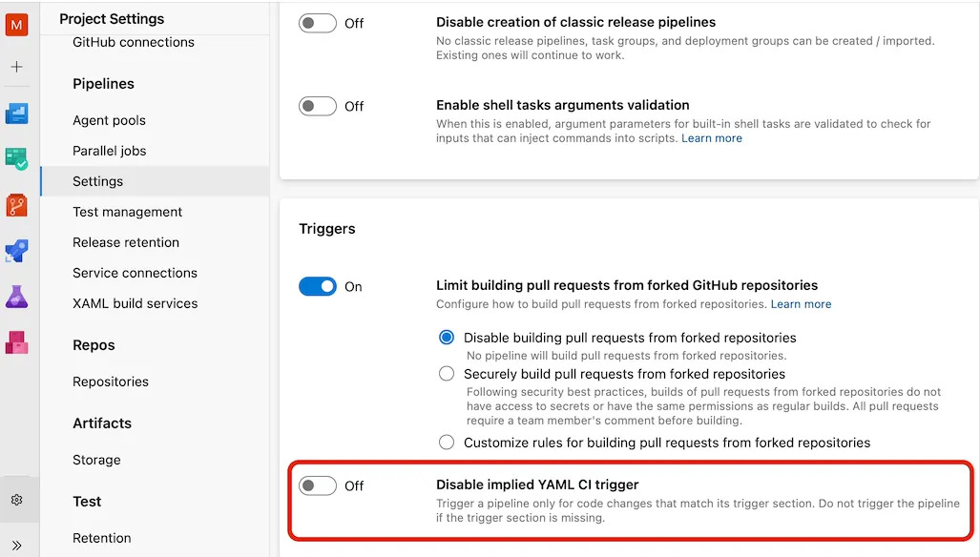The width and height of the screenshot is (980, 557).
Task: Open the Service connections page
Action: pyautogui.click(x=135, y=273)
